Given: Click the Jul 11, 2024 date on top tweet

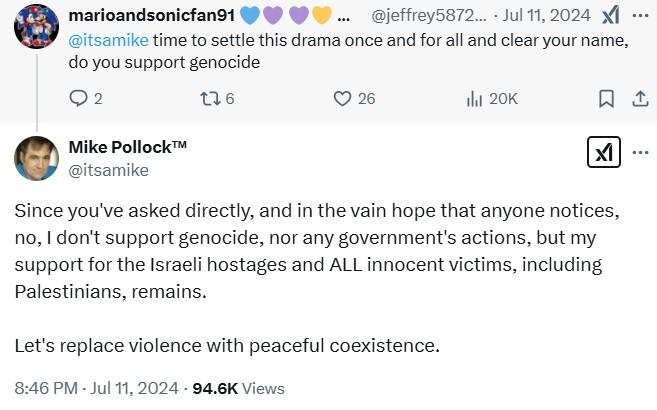Looking at the screenshot, I should [x=546, y=16].
